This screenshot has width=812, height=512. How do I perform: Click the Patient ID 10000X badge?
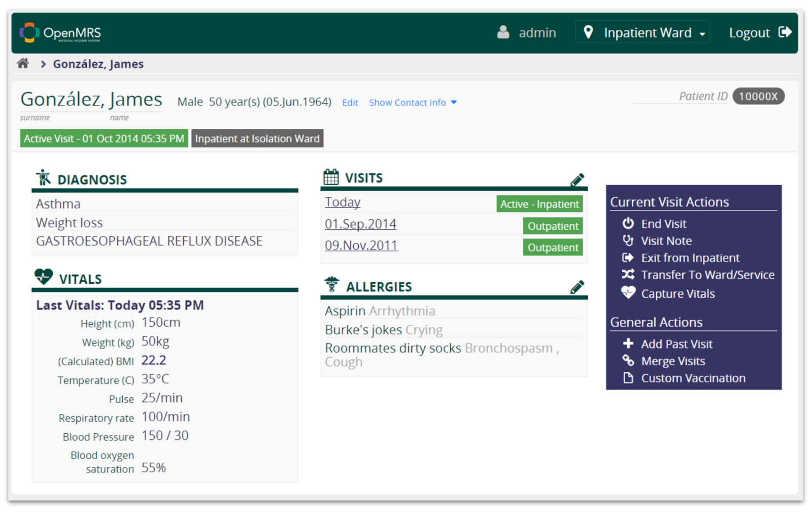[x=758, y=96]
